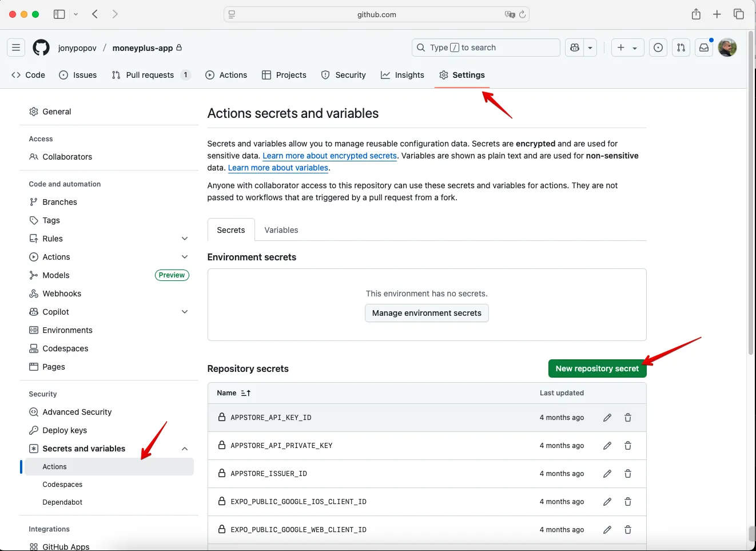Open the moneyplus-app repository link
The image size is (756, 551).
pos(142,48)
